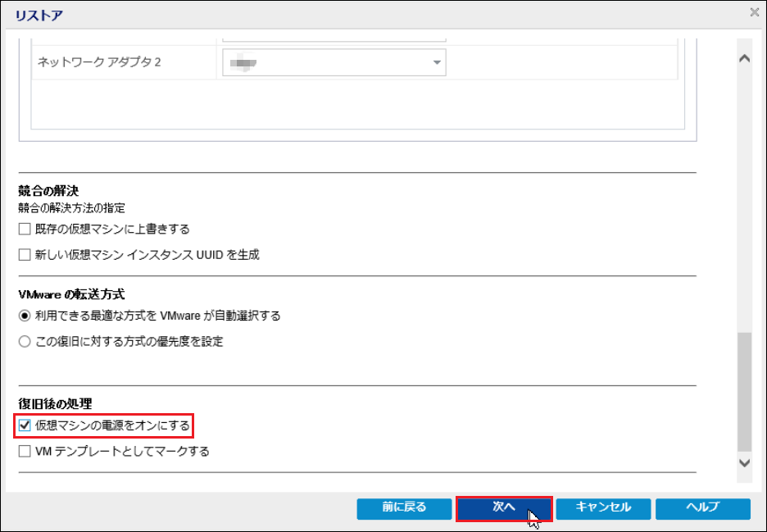Open help with ヘルプ button
This screenshot has width=767, height=532.
703,508
